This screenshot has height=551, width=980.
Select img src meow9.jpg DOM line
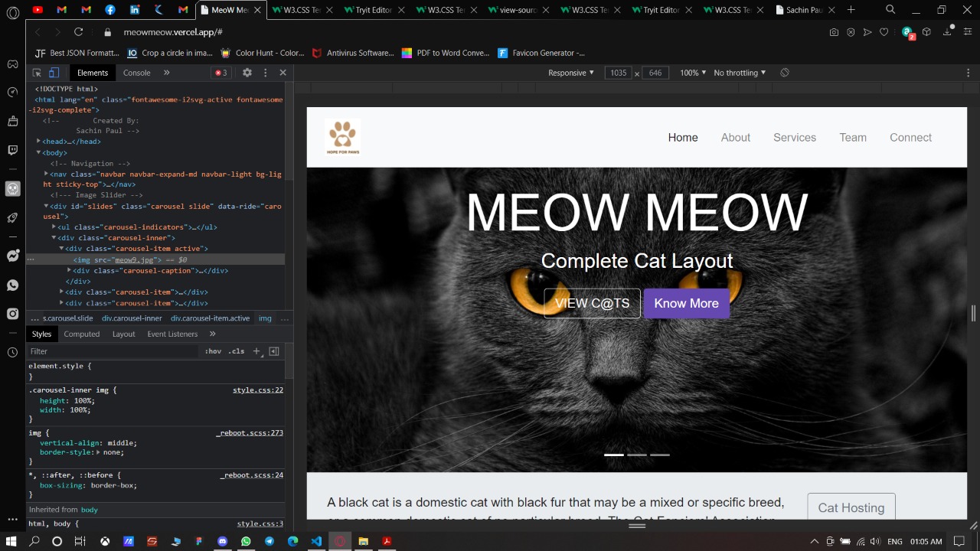155,260
